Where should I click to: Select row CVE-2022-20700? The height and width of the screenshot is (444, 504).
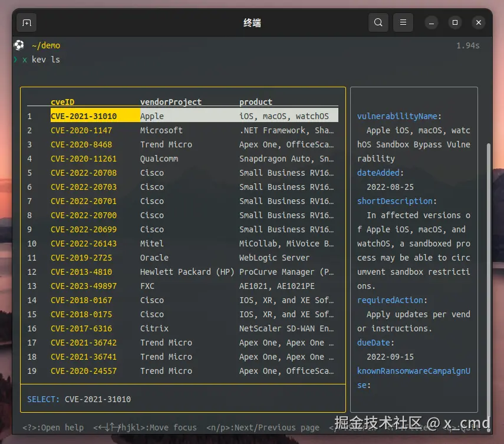click(183, 215)
